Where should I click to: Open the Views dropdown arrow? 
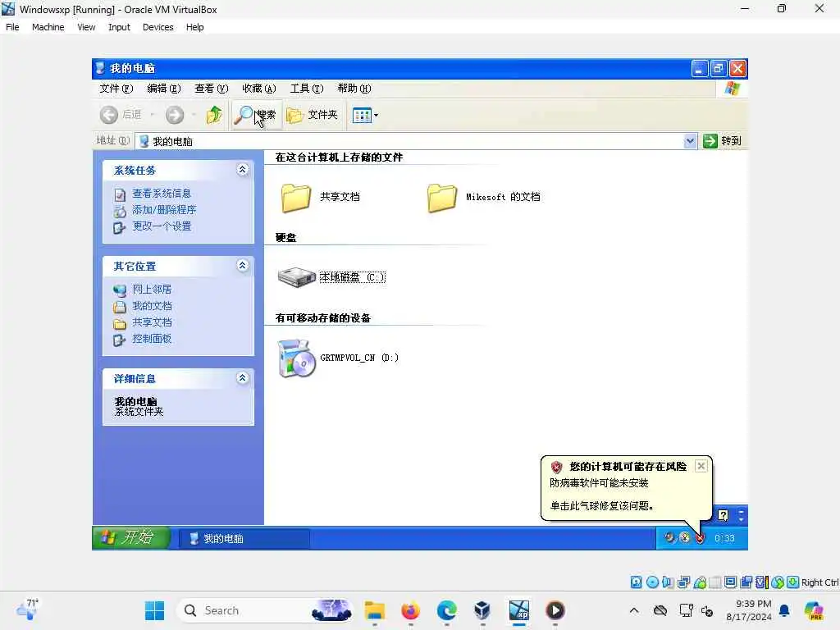pyautogui.click(x=376, y=115)
